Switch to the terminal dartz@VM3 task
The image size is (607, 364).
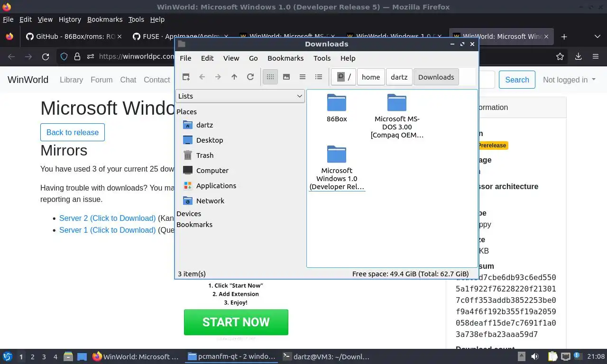(325, 356)
